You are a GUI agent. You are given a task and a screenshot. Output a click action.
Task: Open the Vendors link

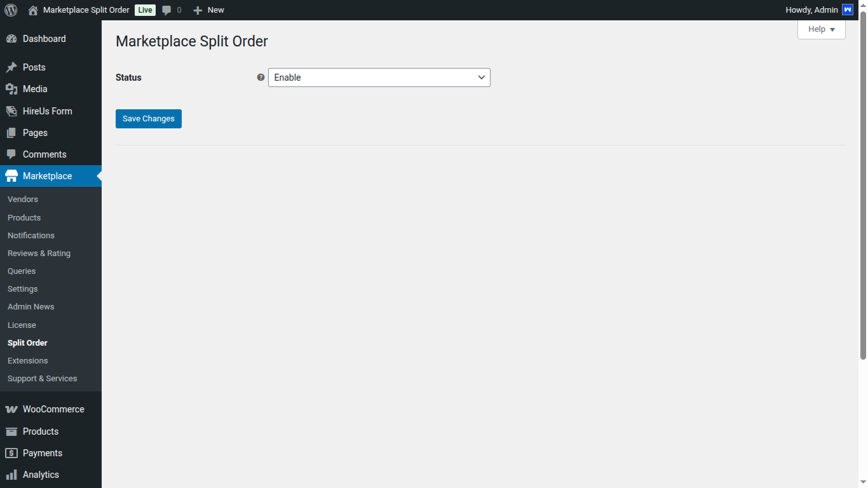pos(22,199)
